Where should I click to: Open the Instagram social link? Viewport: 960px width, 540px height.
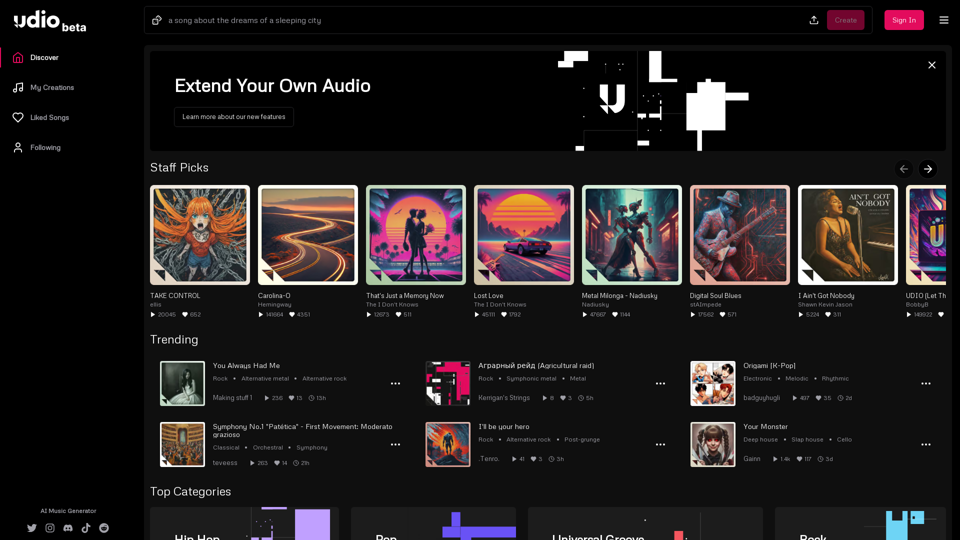50,528
